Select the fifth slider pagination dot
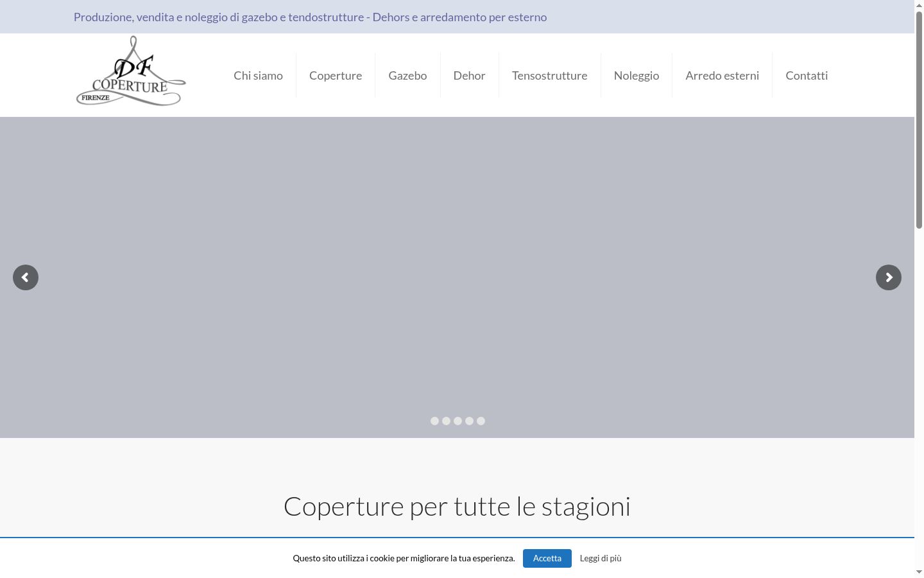 (481, 421)
